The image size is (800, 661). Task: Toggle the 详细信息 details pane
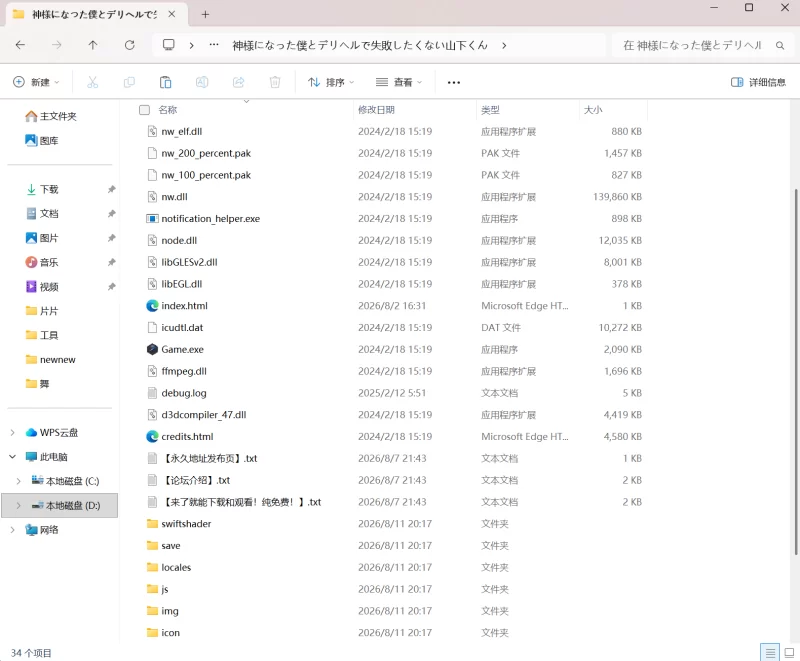tap(758, 82)
